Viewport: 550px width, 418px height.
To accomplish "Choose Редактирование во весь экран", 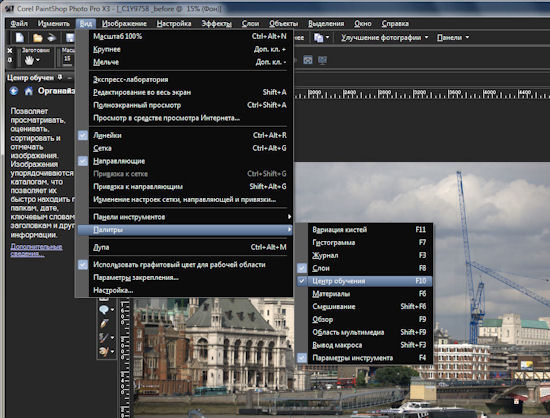I will tap(185, 92).
